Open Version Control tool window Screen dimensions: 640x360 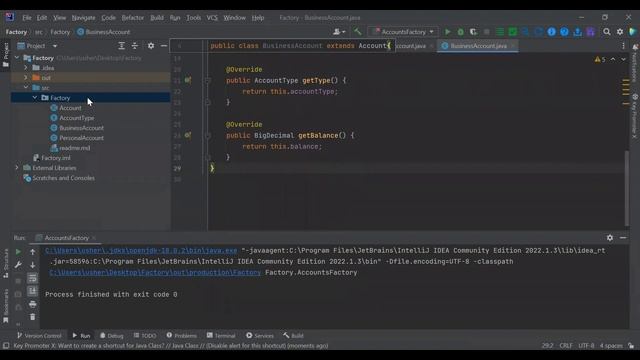coord(39,336)
